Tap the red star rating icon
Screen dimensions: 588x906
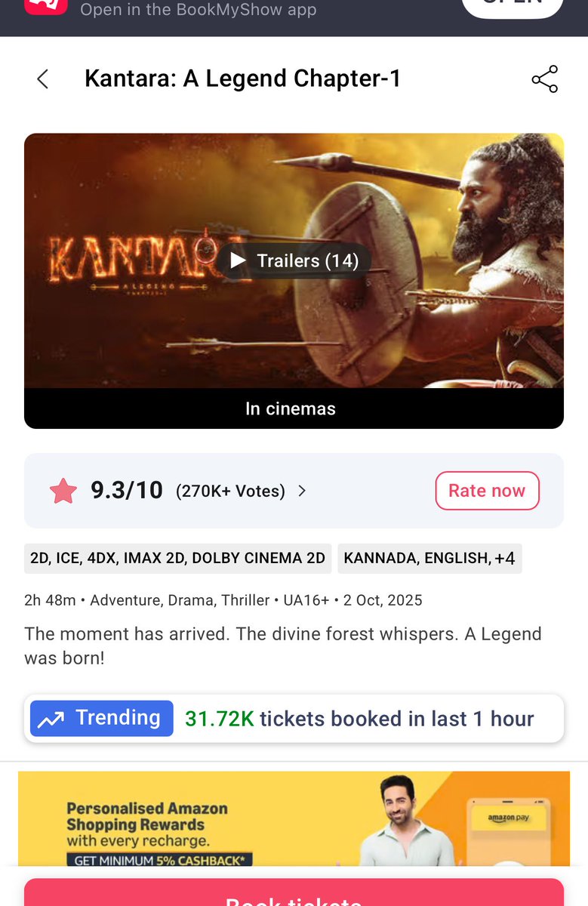point(63,492)
